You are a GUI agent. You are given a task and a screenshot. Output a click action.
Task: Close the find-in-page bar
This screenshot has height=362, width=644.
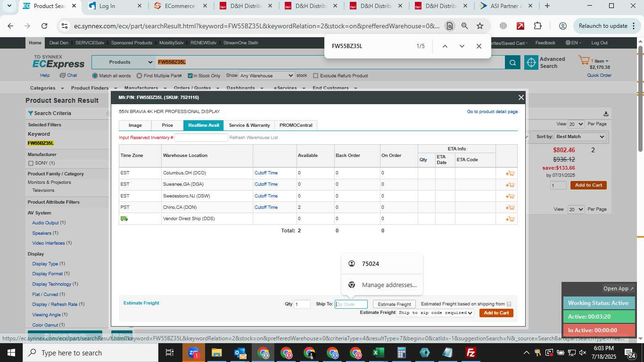click(x=479, y=46)
